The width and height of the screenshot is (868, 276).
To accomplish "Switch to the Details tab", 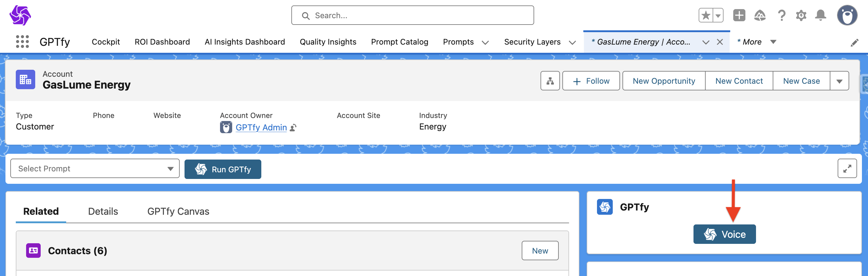I will (103, 211).
